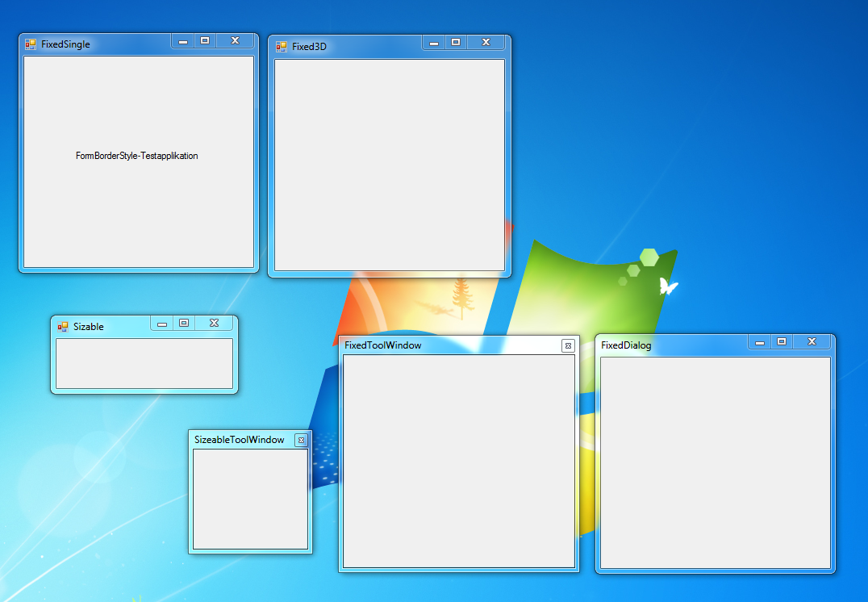Close the FixedToolWindow
The image size is (868, 602).
(568, 346)
